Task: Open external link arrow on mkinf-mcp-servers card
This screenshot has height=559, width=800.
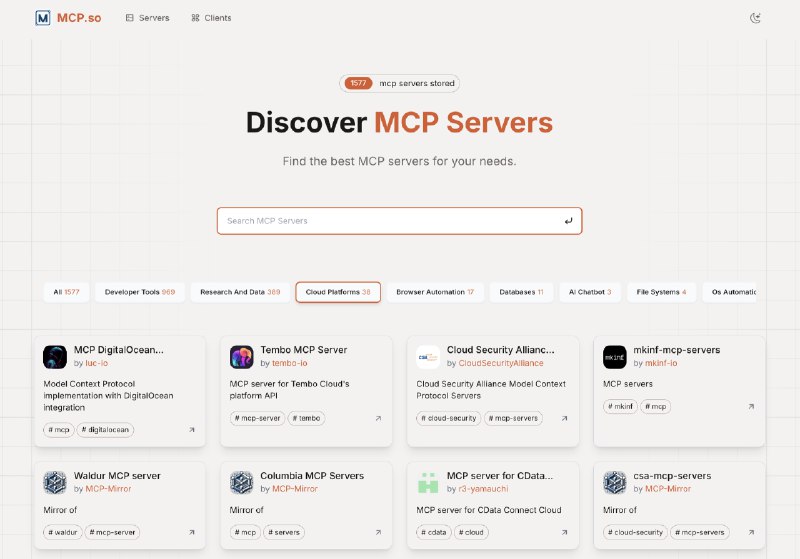Action: 751,406
